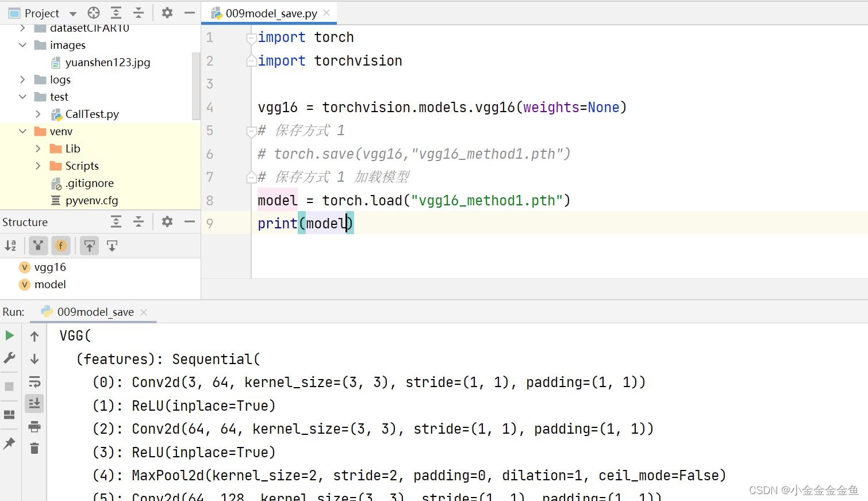Image resolution: width=868 pixels, height=501 pixels.
Task: Open run configuration wrench icon
Action: [x=9, y=358]
